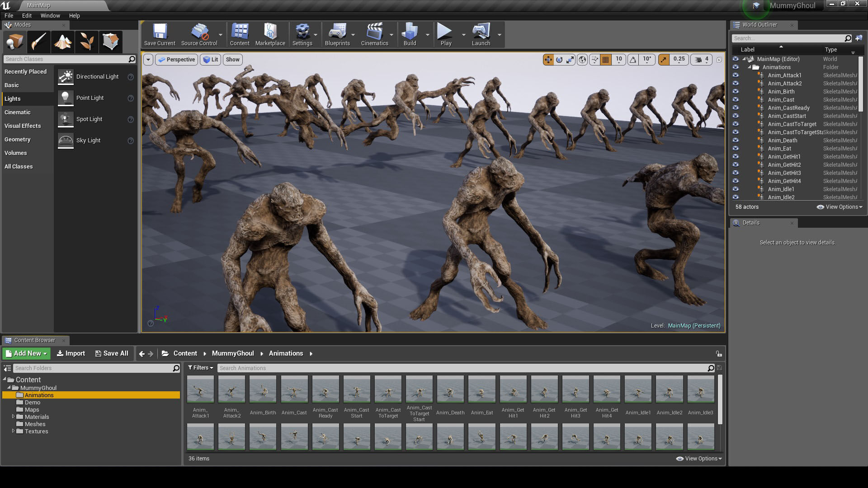Select the scale gizmo tool

point(570,60)
